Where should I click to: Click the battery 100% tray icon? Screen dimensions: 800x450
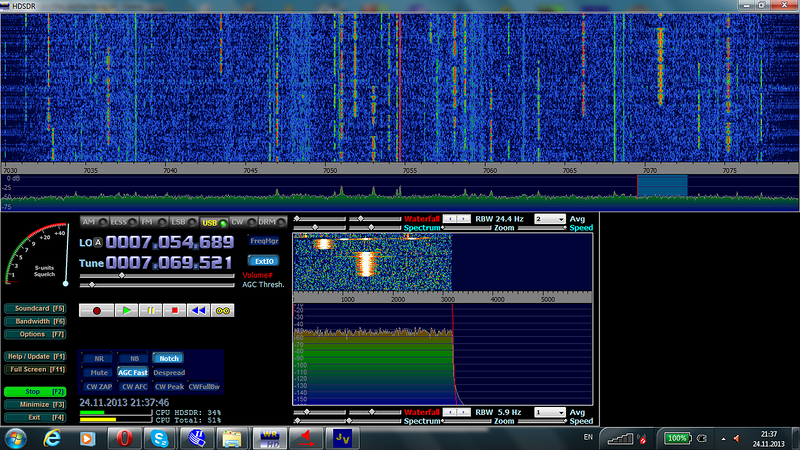(677, 438)
